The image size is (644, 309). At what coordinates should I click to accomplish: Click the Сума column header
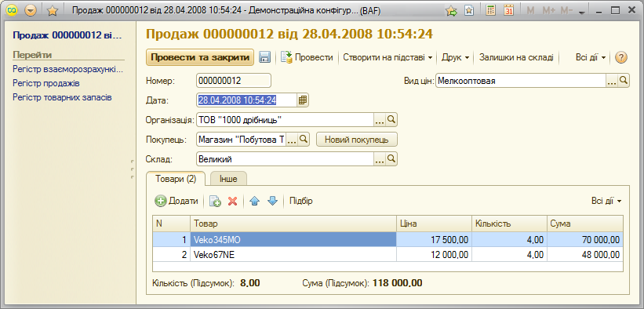point(585,224)
